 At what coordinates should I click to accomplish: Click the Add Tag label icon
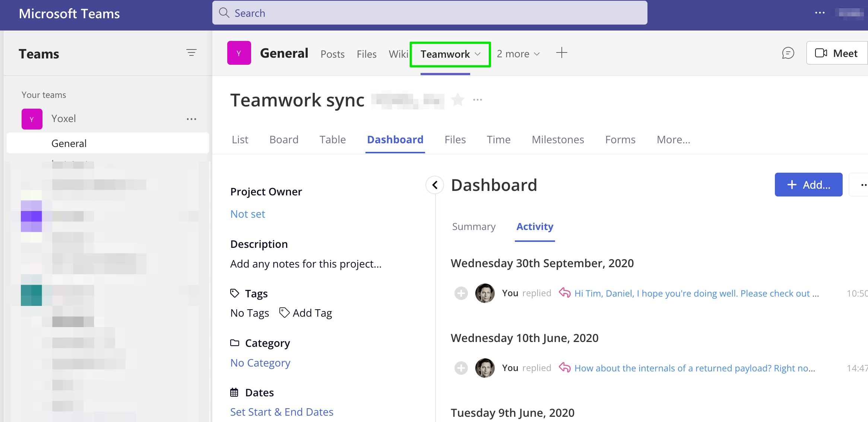(284, 313)
